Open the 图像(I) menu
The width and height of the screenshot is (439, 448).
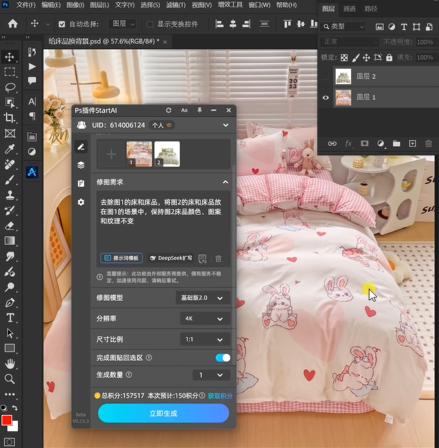[75, 5]
